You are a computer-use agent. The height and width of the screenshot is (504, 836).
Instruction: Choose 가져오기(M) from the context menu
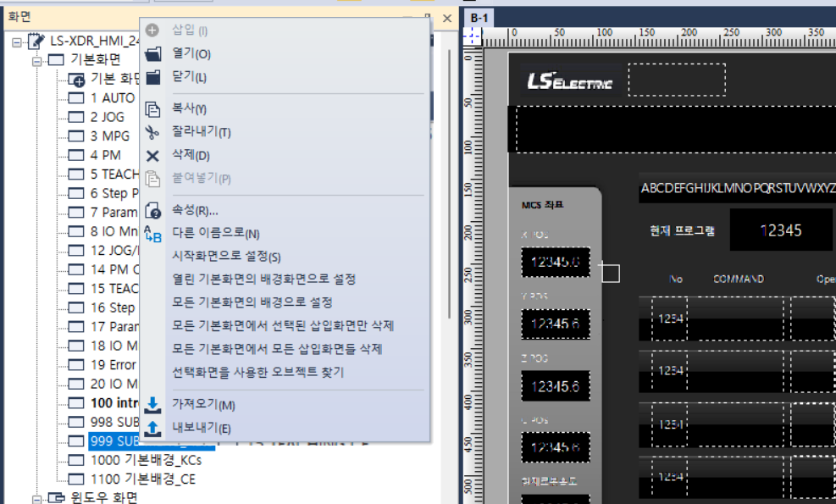click(203, 404)
